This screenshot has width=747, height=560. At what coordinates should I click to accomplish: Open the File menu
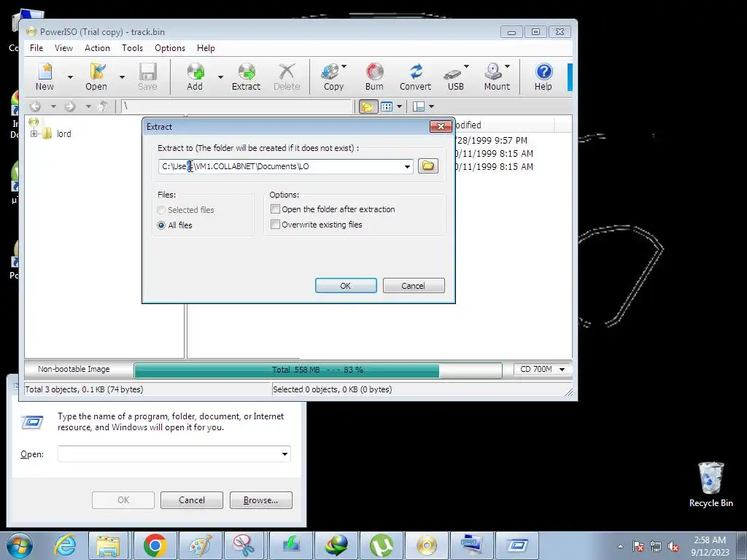[36, 48]
